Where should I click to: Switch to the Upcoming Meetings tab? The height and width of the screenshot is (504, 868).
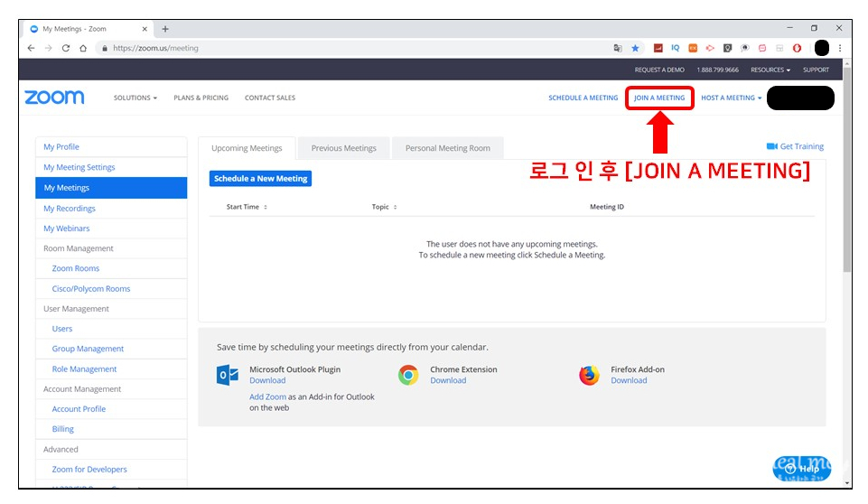(247, 148)
